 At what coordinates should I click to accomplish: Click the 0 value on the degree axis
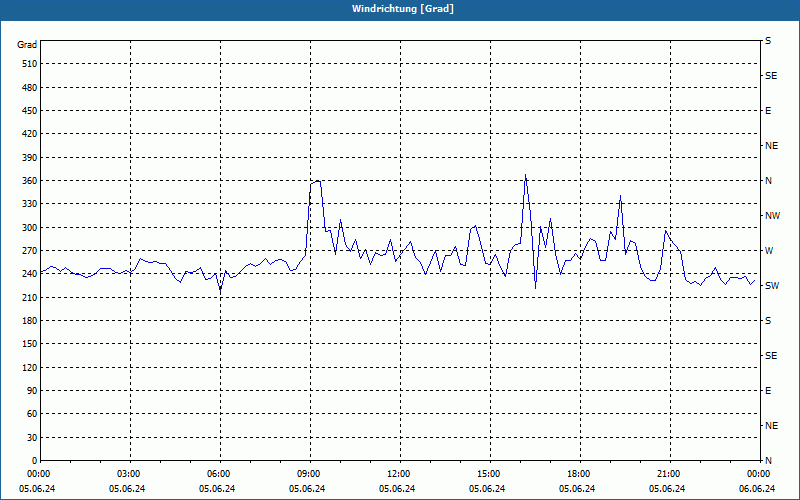34,460
